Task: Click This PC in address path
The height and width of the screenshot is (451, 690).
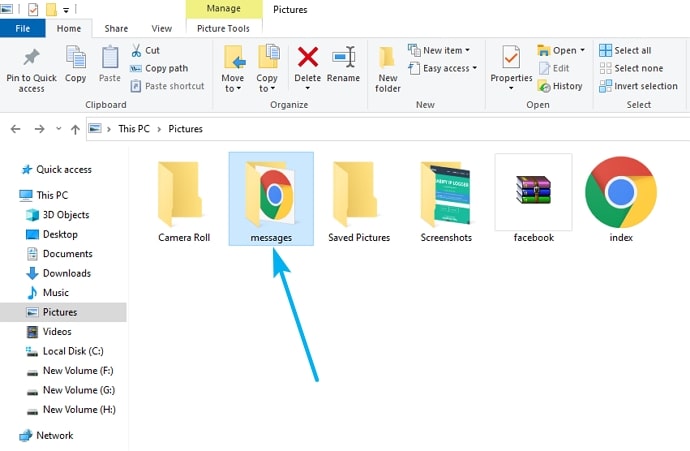Action: click(134, 129)
